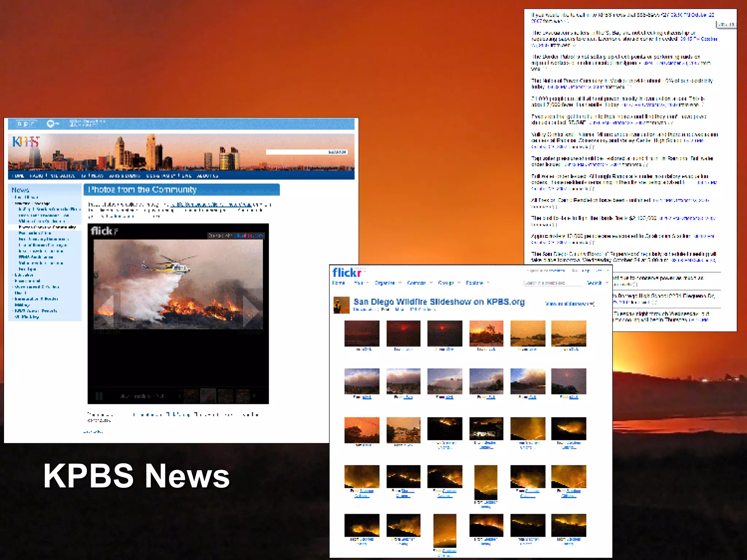The height and width of the screenshot is (560, 747).
Task: Open the Flickr Explore menu
Action: 475,283
